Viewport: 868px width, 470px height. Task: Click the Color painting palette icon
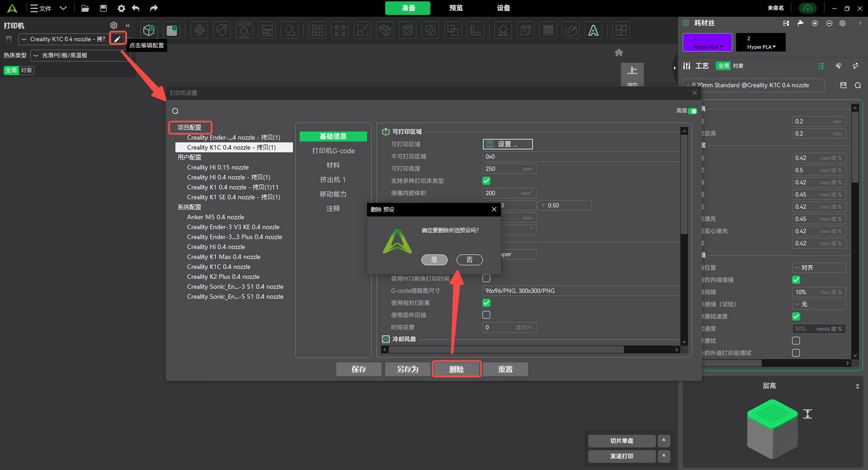[x=571, y=30]
